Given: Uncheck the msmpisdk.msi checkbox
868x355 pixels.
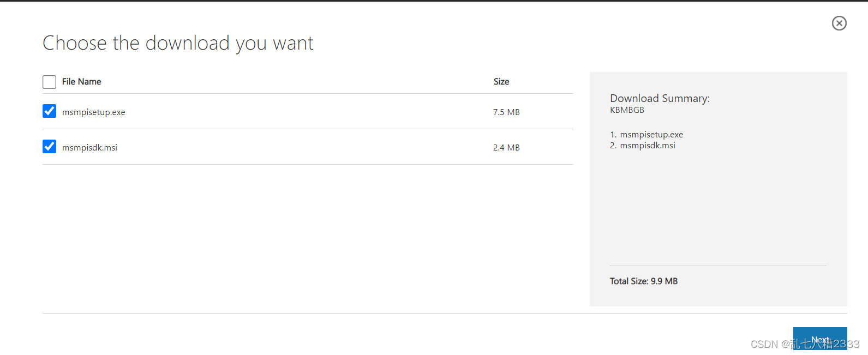Looking at the screenshot, I should pyautogui.click(x=49, y=147).
